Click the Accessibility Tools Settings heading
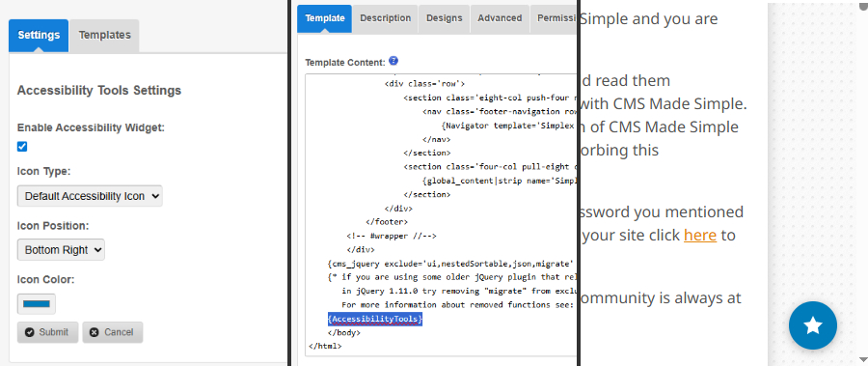The height and width of the screenshot is (366, 868). (x=99, y=91)
